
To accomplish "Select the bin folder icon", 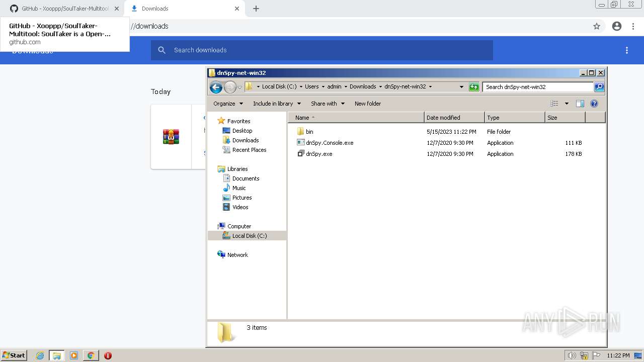I will point(301,132).
